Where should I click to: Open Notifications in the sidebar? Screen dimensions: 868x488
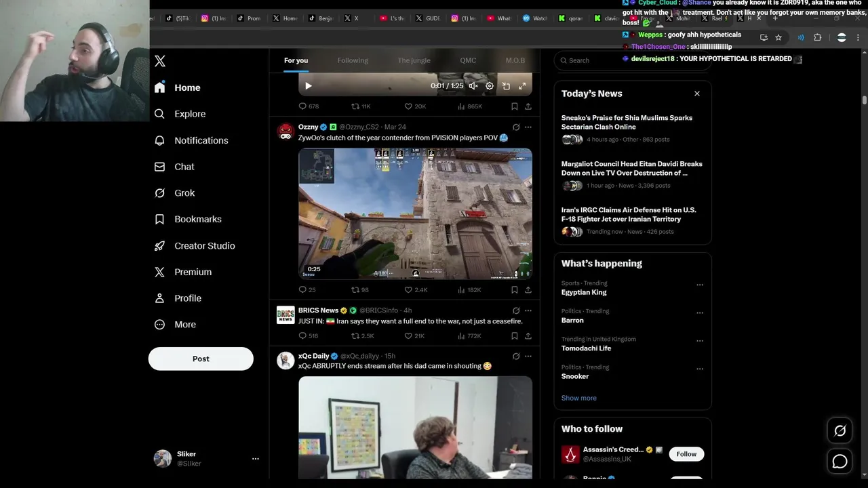click(x=192, y=140)
